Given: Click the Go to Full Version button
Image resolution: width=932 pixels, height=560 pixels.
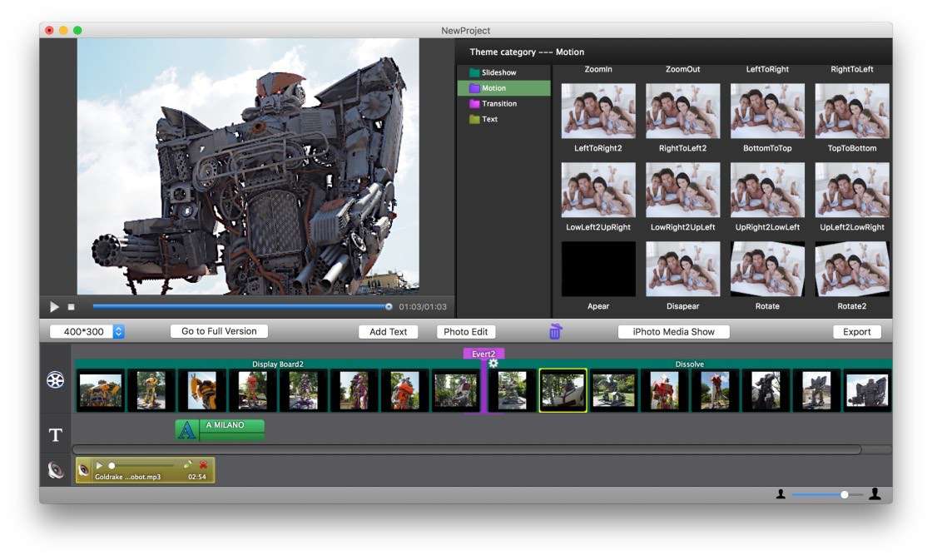Looking at the screenshot, I should point(219,331).
